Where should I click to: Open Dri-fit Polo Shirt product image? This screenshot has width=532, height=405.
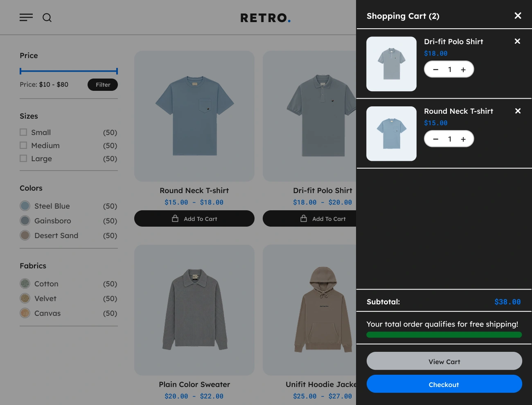[309, 116]
